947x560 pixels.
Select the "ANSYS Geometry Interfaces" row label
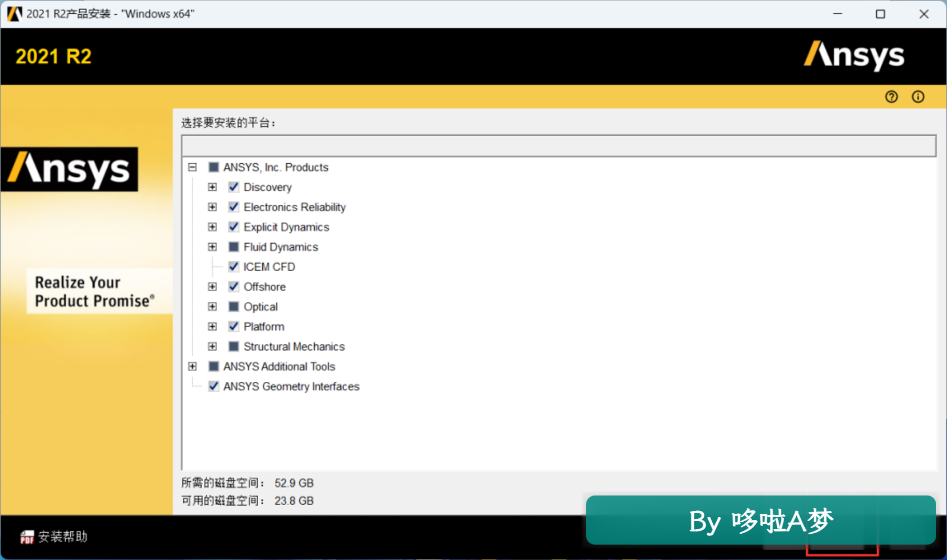point(291,386)
